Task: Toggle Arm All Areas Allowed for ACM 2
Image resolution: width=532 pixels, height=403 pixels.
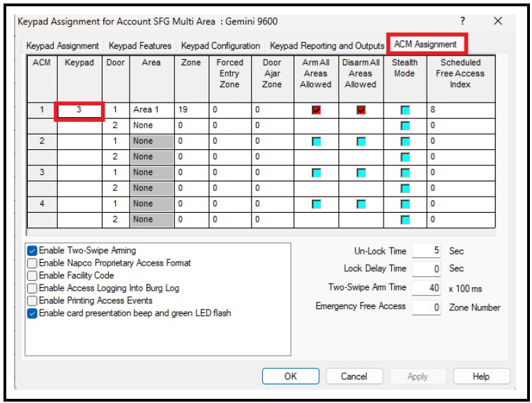Action: click(317, 142)
